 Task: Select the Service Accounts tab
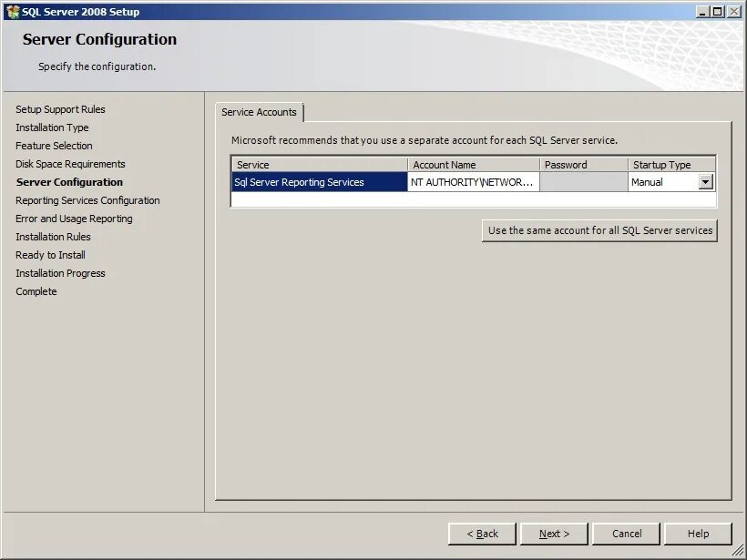coord(259,112)
